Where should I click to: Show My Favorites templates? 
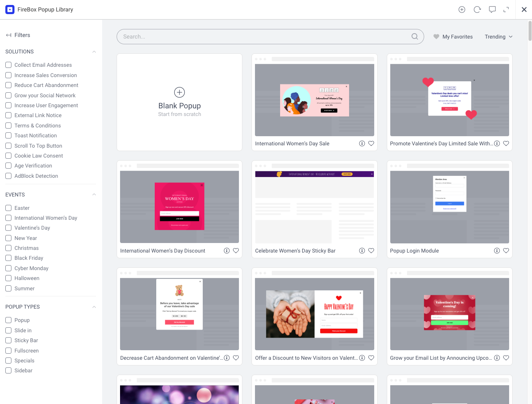tap(453, 37)
